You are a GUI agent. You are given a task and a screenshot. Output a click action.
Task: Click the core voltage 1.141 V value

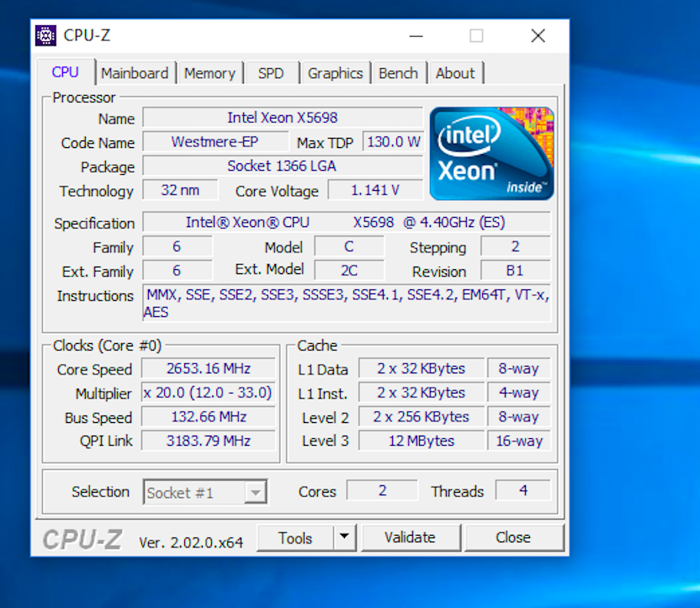coord(375,190)
